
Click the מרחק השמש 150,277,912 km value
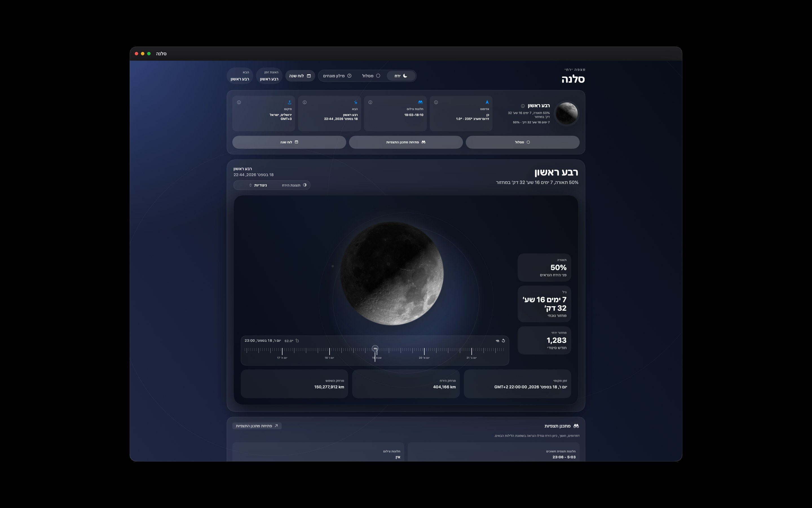point(329,387)
